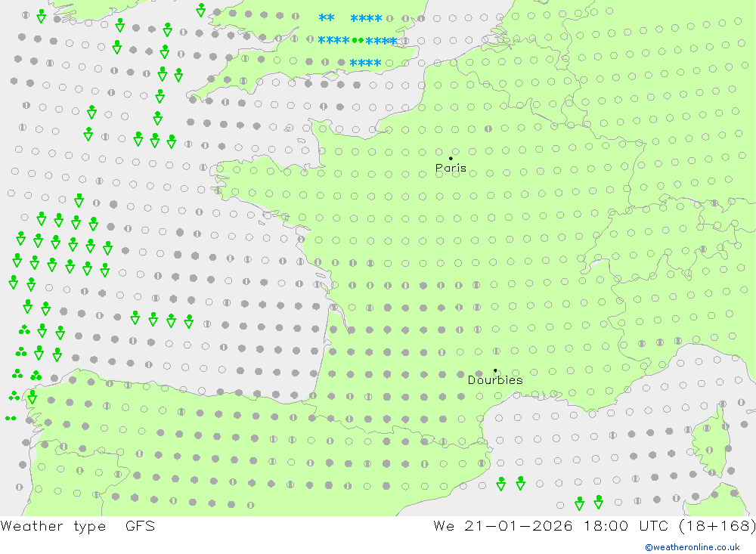Select the black dot marking Paris
Image resolution: width=756 pixels, height=554 pixels.
click(451, 158)
